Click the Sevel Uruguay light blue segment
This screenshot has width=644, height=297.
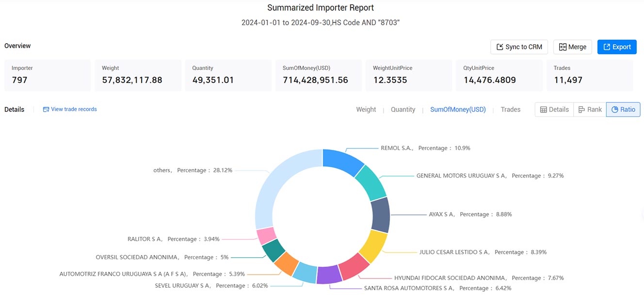305,272
